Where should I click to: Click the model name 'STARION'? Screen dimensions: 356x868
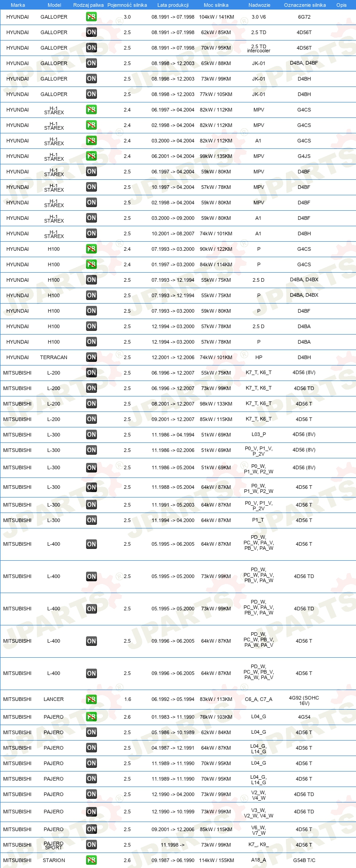(x=54, y=860)
